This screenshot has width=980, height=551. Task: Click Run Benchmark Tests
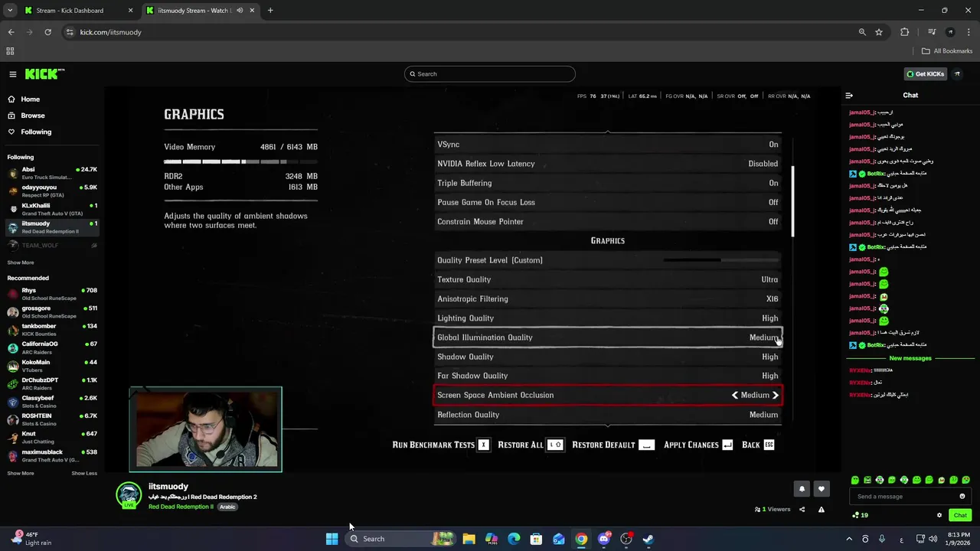coord(440,445)
